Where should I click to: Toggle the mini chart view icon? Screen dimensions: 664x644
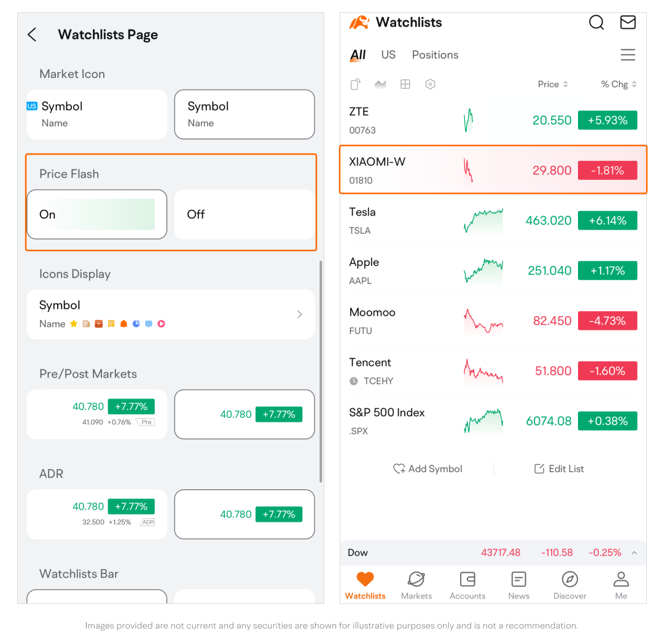tap(380, 84)
